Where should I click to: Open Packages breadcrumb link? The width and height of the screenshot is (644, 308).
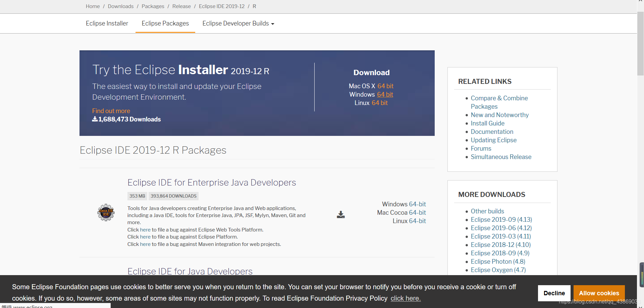pos(153,6)
